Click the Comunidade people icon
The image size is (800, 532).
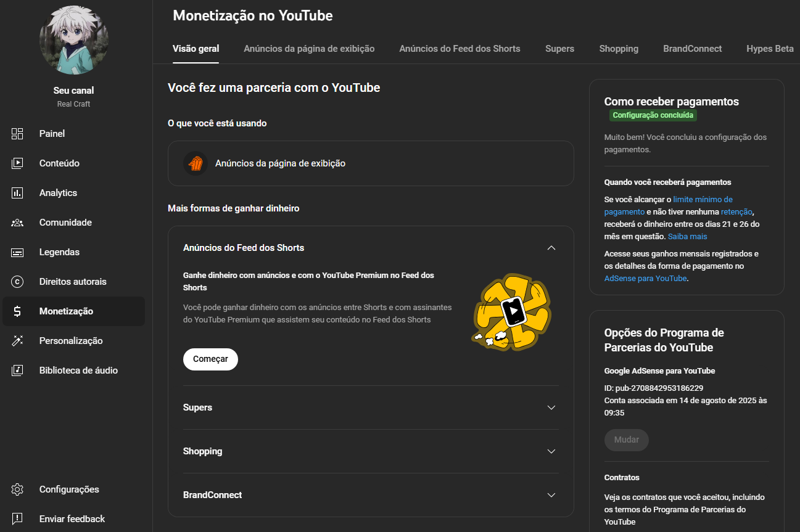pyautogui.click(x=17, y=223)
